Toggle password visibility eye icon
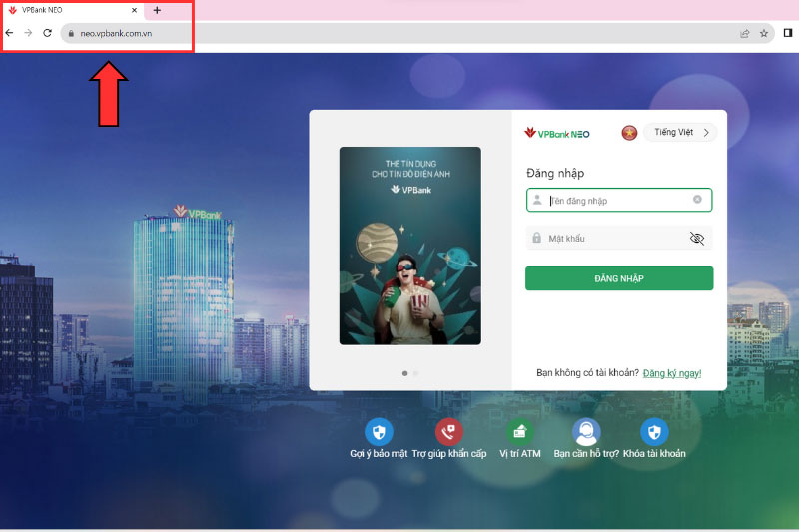 [x=696, y=238]
